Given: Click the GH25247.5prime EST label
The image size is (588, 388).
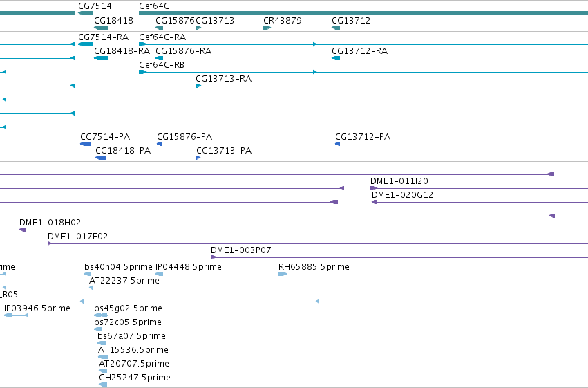Looking at the screenshot, I should click(135, 378).
